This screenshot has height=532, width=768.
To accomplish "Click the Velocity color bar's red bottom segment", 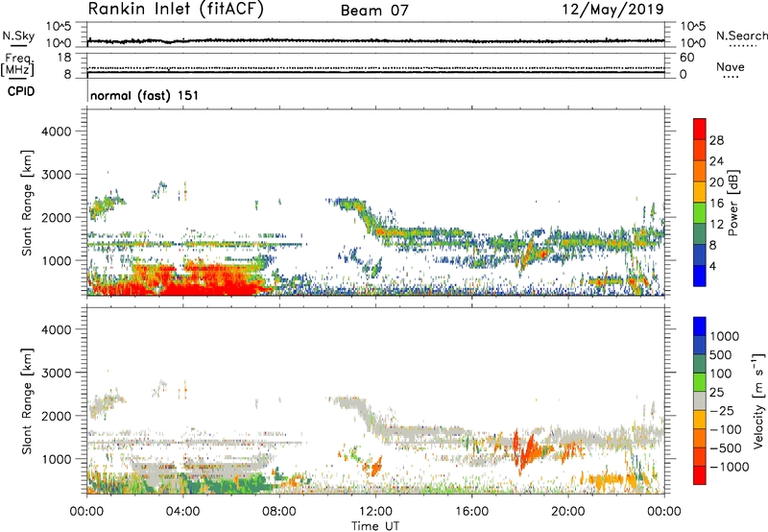I will (x=700, y=475).
